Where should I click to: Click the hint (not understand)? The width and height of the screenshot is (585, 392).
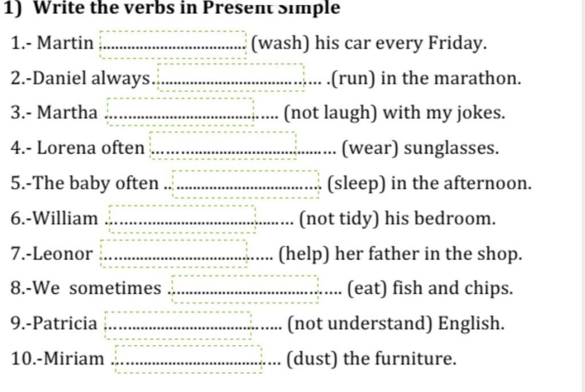click(x=359, y=324)
